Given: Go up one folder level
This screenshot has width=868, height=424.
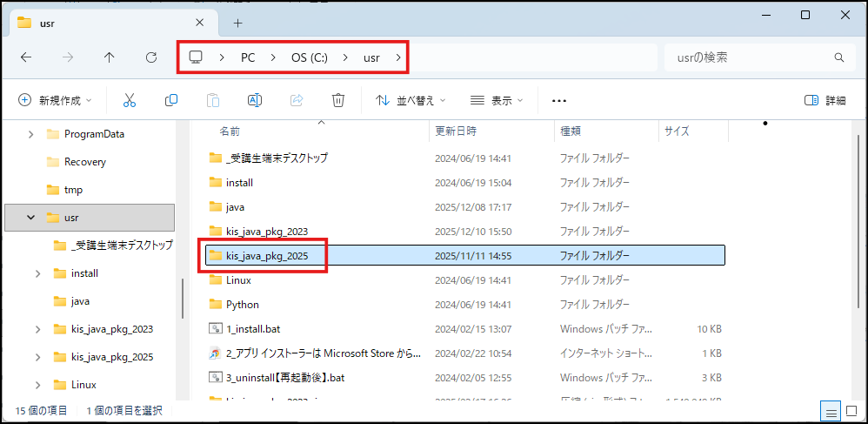Looking at the screenshot, I should pos(109,57).
